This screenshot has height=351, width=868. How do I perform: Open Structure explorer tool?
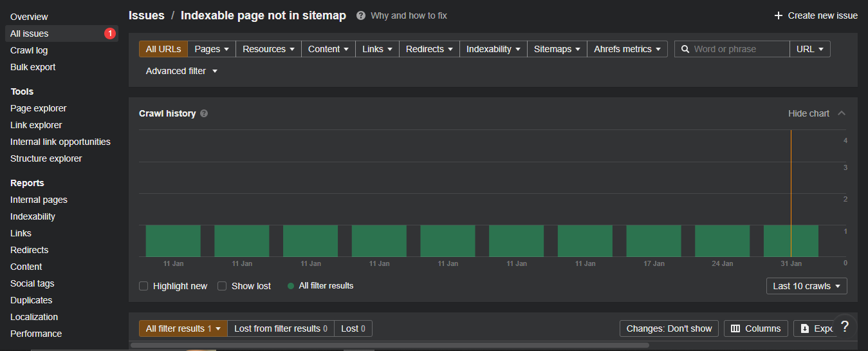[x=46, y=158]
